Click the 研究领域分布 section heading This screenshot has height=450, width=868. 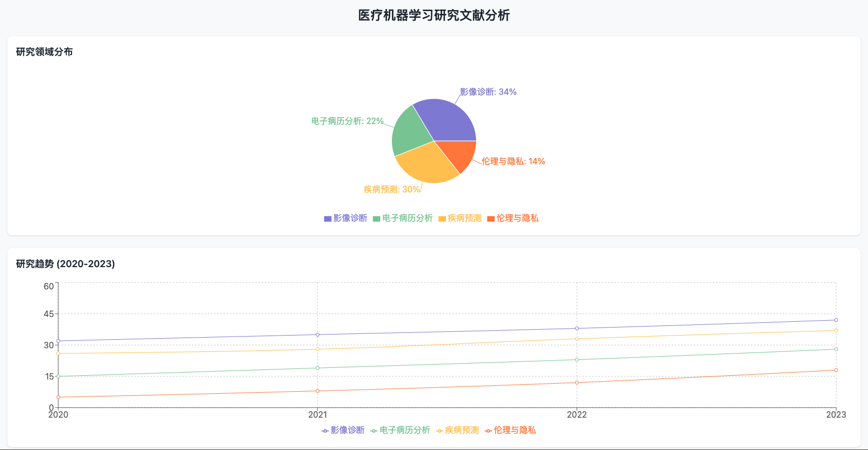[x=44, y=52]
